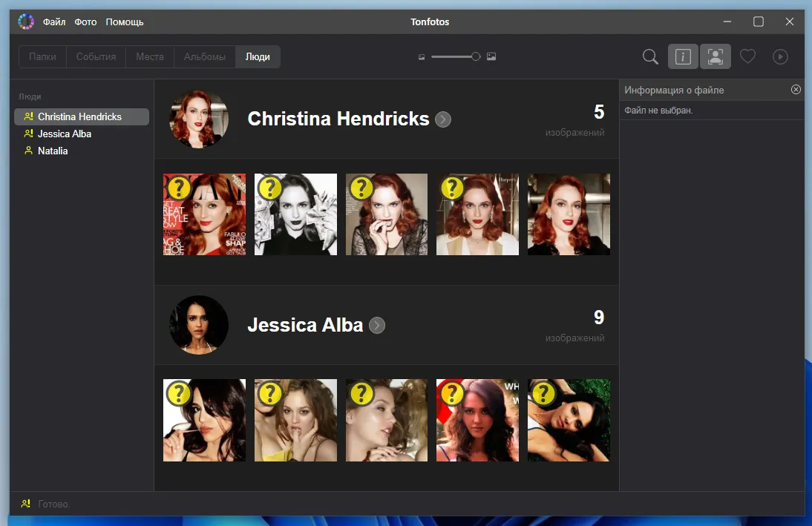
Task: Click the heart favorites icon
Action: [747, 56]
